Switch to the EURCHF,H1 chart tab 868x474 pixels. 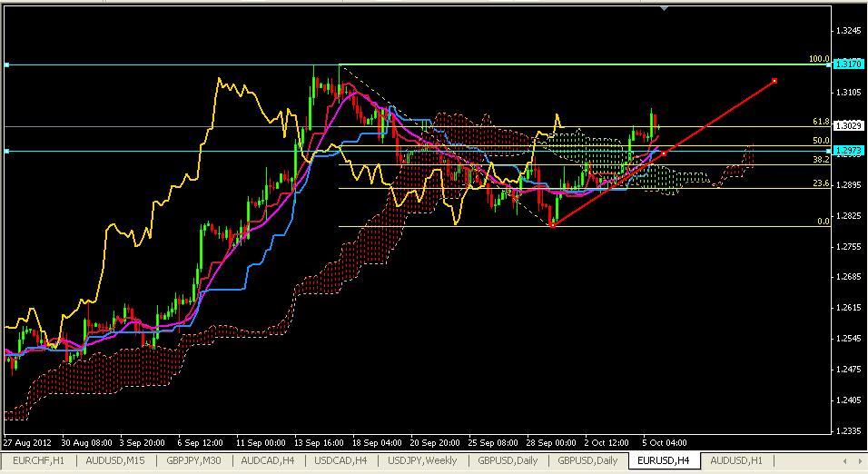click(x=39, y=460)
